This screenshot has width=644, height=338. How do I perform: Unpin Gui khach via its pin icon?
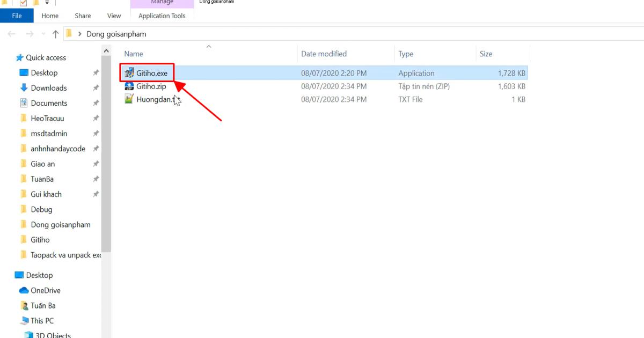pos(96,194)
